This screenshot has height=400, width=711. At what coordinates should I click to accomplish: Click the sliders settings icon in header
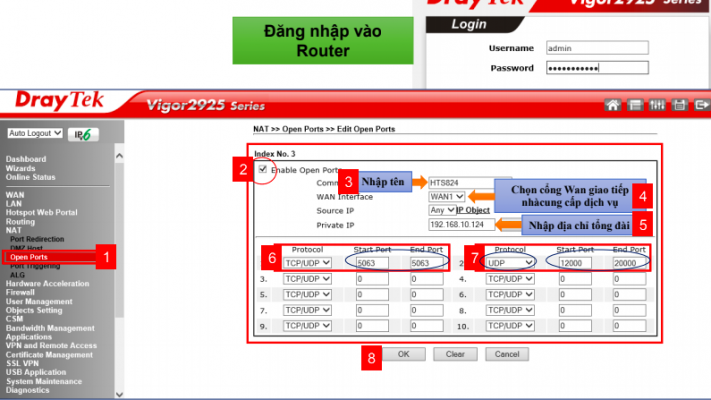(657, 105)
